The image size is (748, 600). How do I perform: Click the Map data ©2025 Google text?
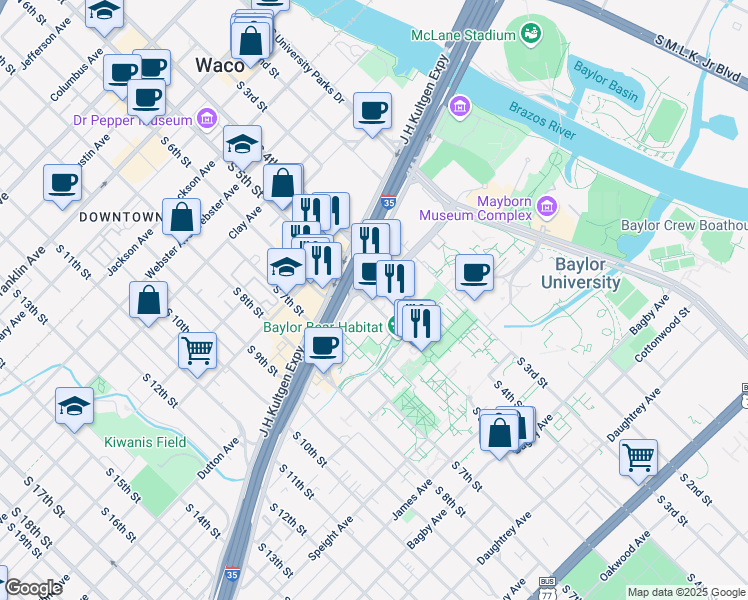tap(686, 592)
